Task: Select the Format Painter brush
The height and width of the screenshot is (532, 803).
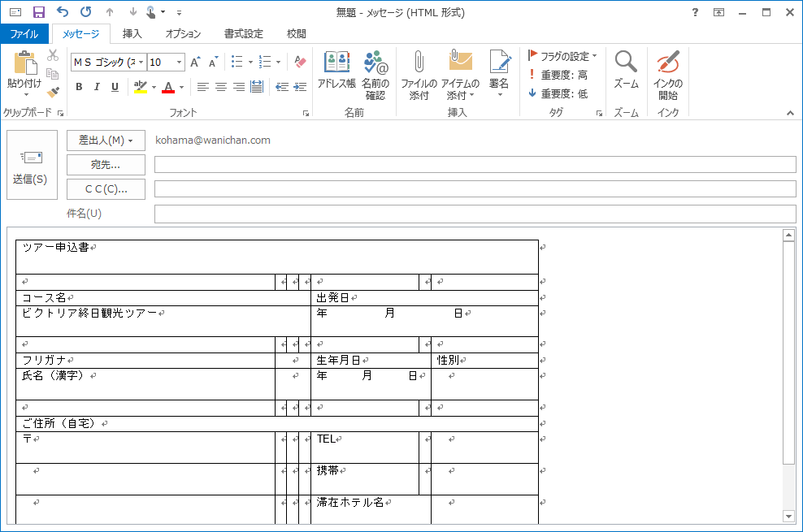Action: point(53,92)
